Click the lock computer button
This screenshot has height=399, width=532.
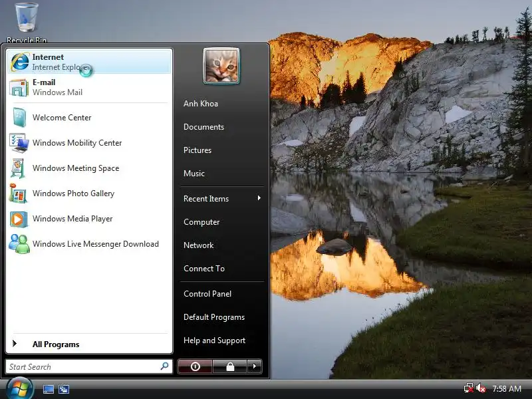230,366
